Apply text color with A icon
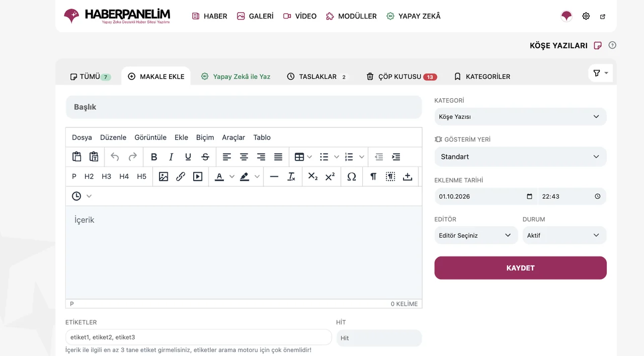 pyautogui.click(x=219, y=176)
